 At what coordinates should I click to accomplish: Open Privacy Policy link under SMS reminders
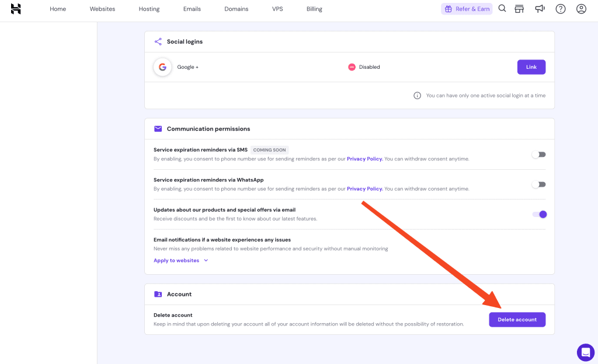tap(364, 159)
